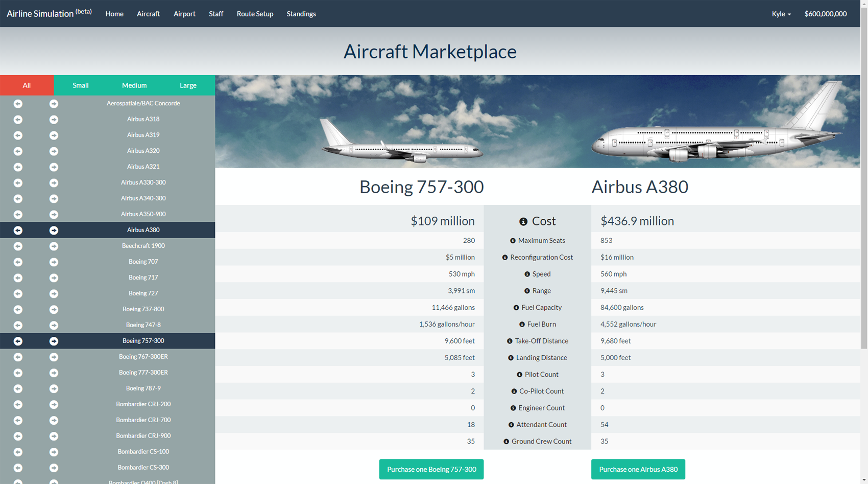Assign Airbus A320 to left panel arrow

click(18, 151)
